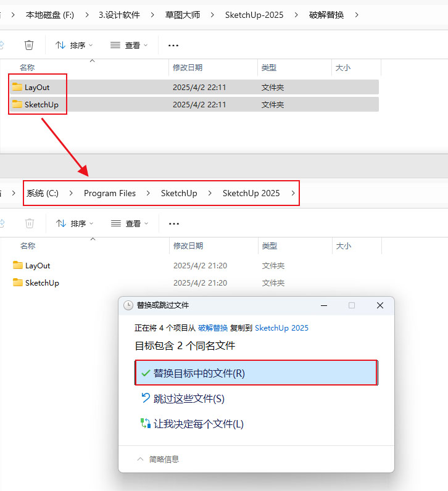Collapse details with 简略信息 expander
Screen dimensions: 448x491
[158, 459]
